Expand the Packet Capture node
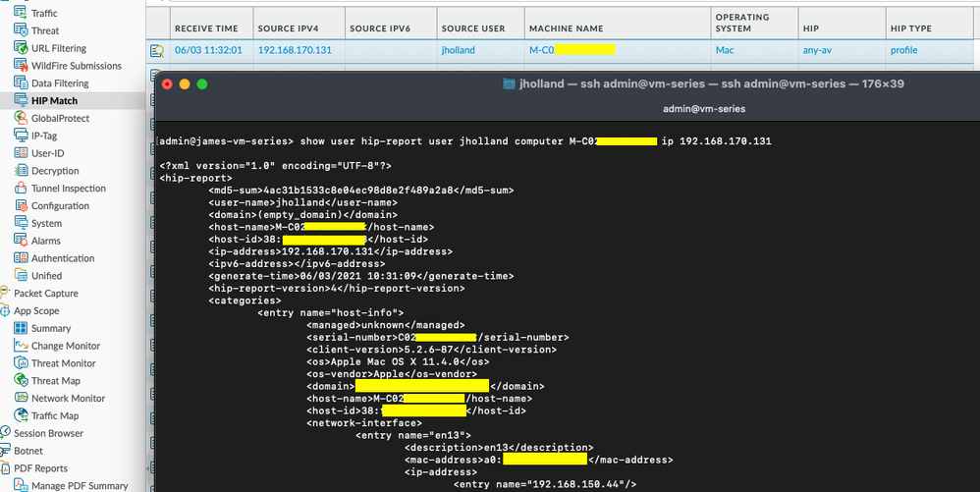Image resolution: width=980 pixels, height=492 pixels. 6,294
